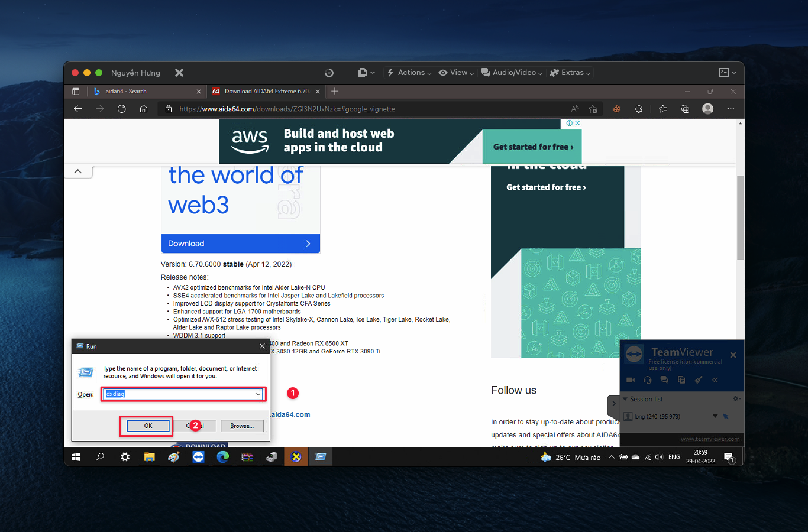The height and width of the screenshot is (532, 808).
Task: Click the browser refresh button
Action: click(122, 109)
